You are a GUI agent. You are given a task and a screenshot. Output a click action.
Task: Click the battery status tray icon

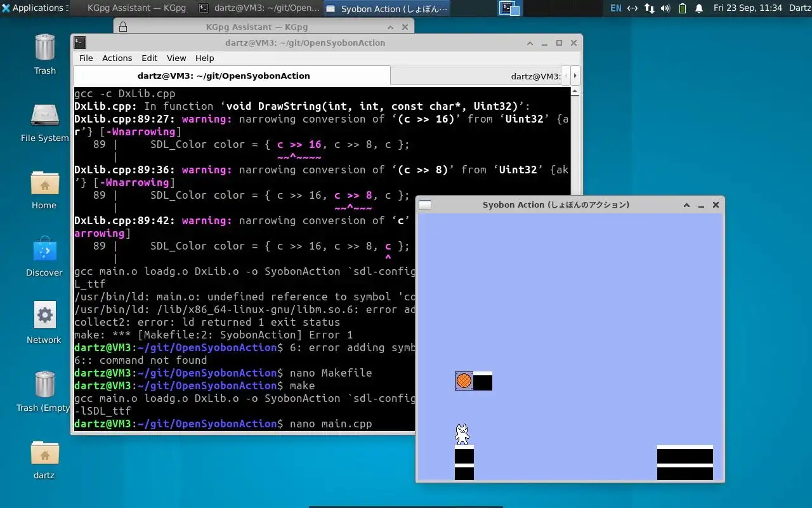[x=683, y=8]
